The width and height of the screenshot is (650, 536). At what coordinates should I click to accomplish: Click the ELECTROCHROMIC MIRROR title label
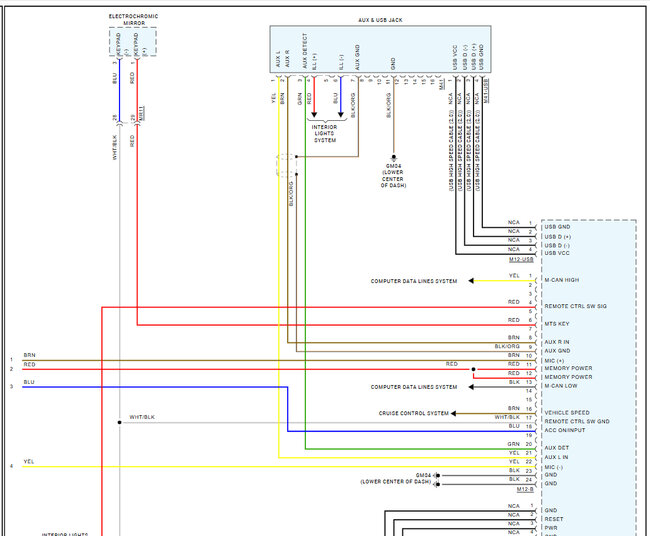133,19
